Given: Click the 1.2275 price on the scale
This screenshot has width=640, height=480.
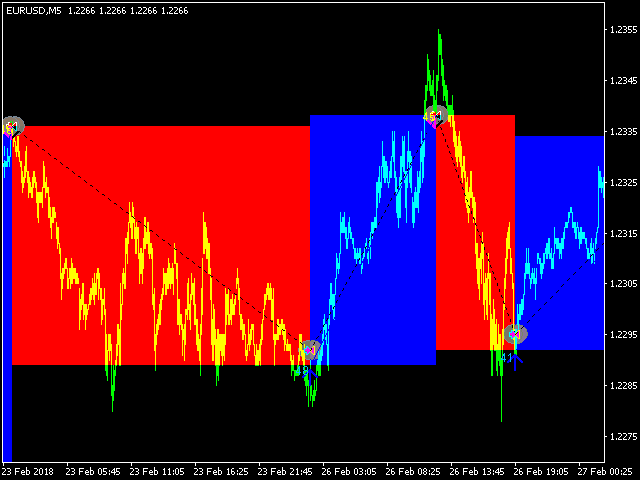Looking at the screenshot, I should click(x=623, y=437).
